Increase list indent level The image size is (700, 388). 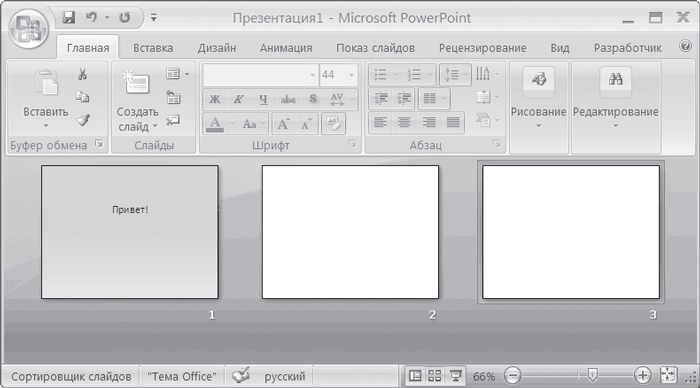404,99
